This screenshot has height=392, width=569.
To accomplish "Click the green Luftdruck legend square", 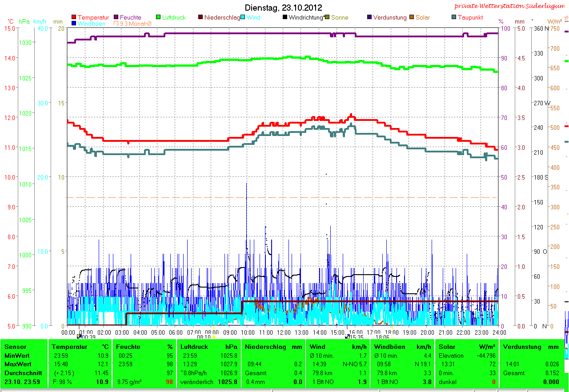I will (x=158, y=18).
